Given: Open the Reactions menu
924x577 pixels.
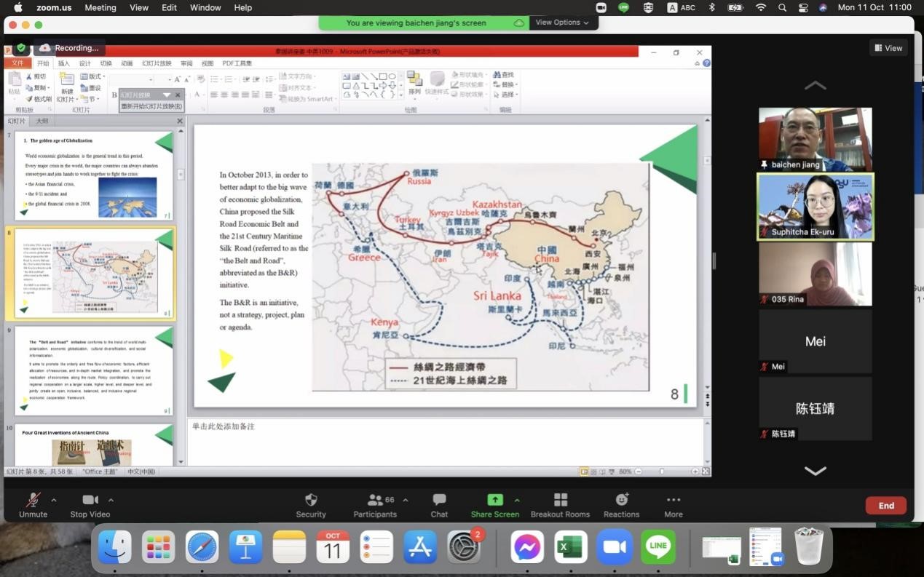Looking at the screenshot, I should 621,500.
